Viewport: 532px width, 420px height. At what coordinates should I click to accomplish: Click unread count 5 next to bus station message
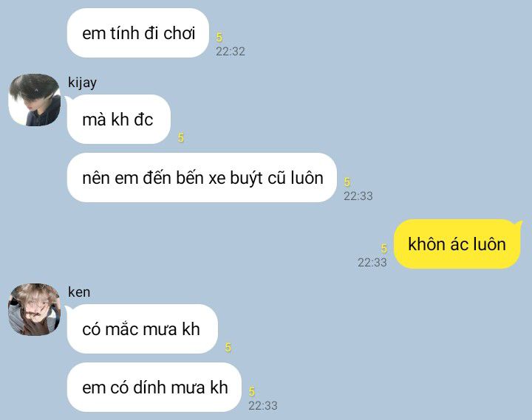pos(347,182)
